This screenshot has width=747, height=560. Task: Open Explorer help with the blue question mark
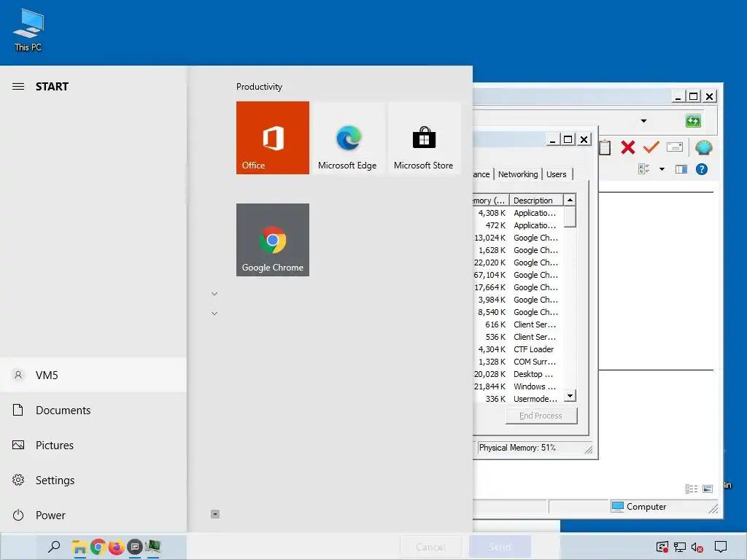pyautogui.click(x=701, y=169)
